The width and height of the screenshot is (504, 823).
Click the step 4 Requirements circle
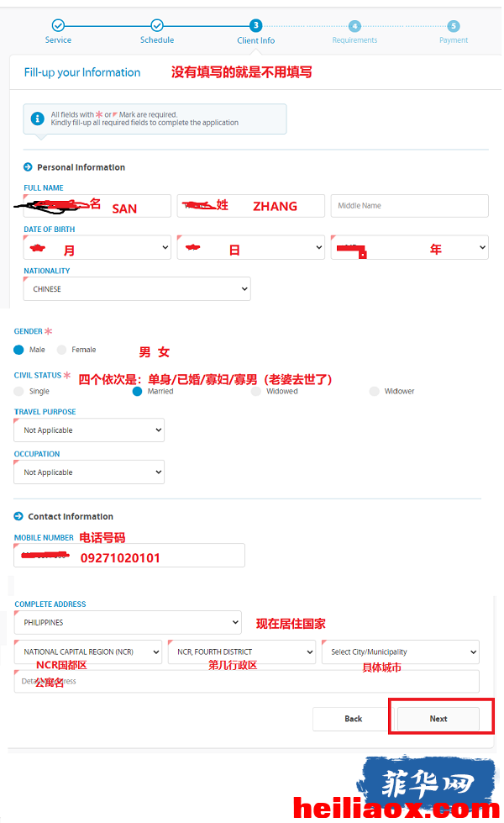click(354, 26)
